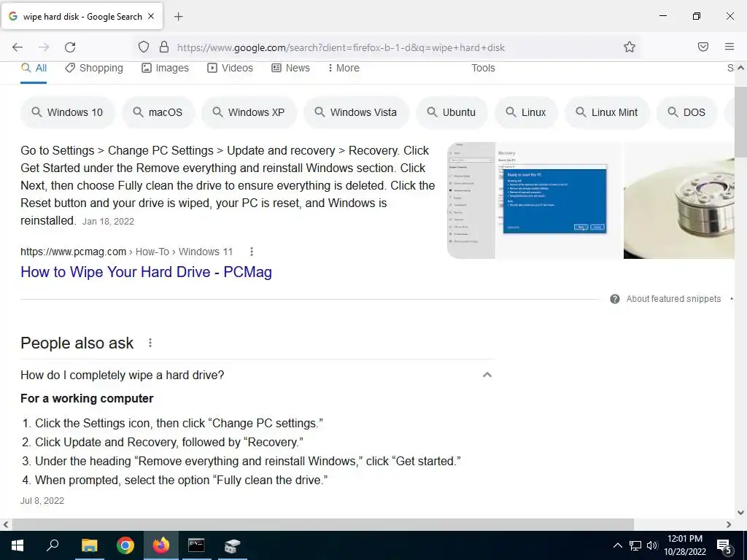Click the vertical scrollbar thumb
Image resolution: width=747 pixels, height=560 pixels.
[740, 122]
